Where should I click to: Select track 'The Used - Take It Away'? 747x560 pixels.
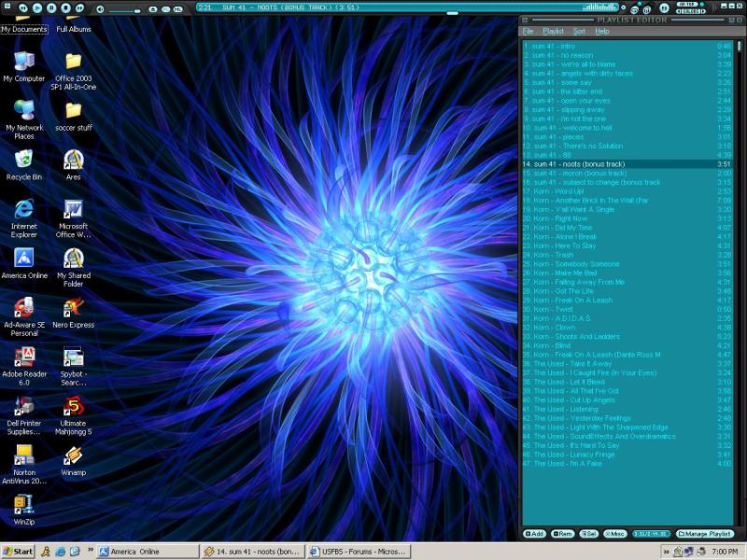click(627, 364)
